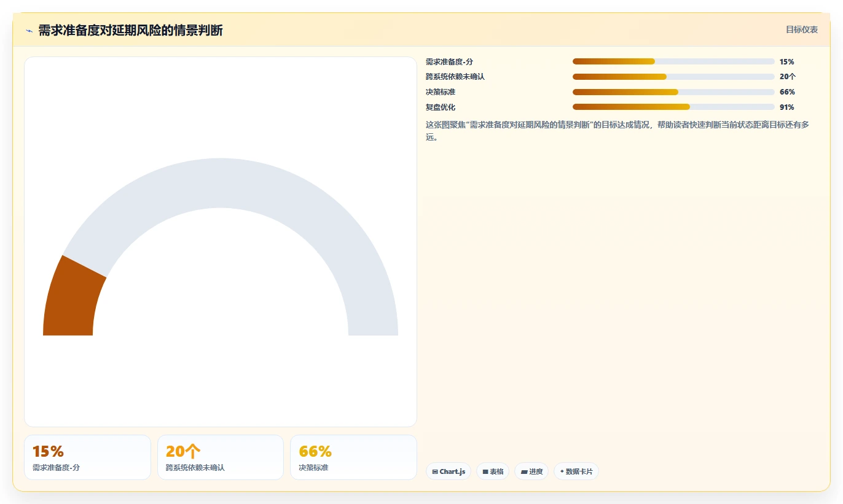This screenshot has width=843, height=504.
Task: Open the 66% 决策标准 data card
Action: tap(353, 457)
